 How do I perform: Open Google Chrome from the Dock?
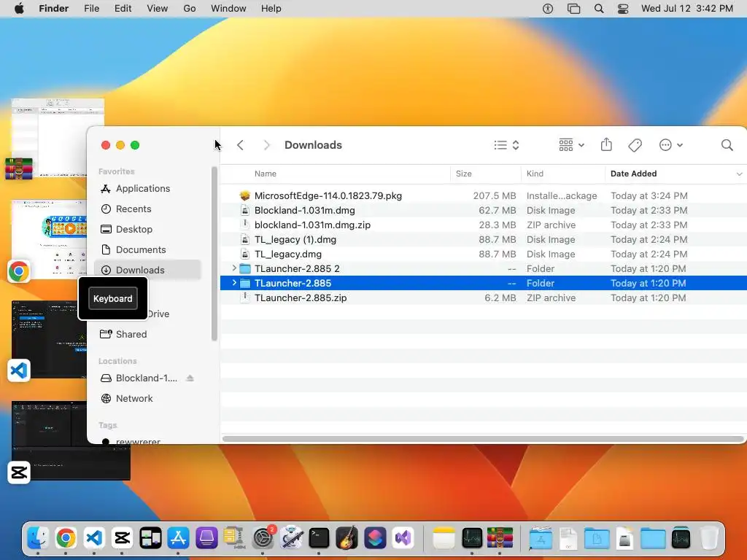(66, 537)
